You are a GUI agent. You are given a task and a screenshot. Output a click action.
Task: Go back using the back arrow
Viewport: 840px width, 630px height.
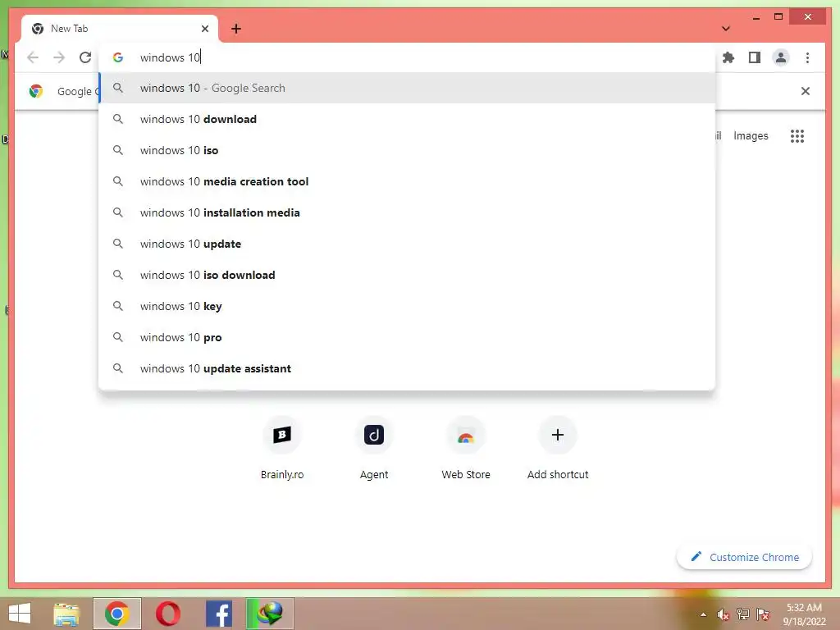(x=33, y=57)
